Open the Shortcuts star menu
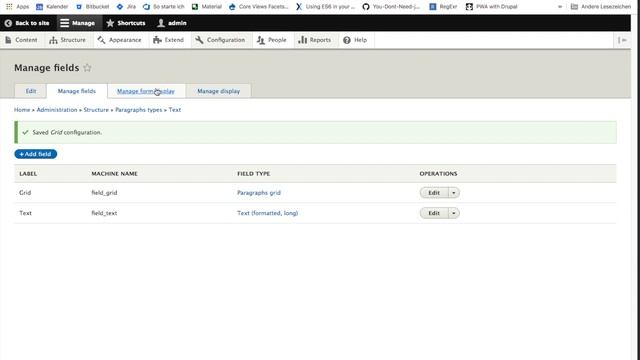The height and width of the screenshot is (360, 640). pyautogui.click(x=126, y=23)
